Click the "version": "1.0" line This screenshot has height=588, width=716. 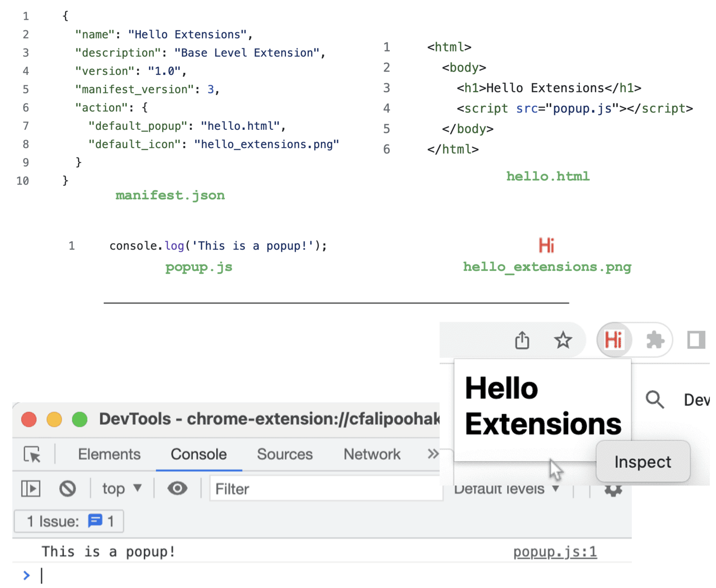pyautogui.click(x=131, y=71)
